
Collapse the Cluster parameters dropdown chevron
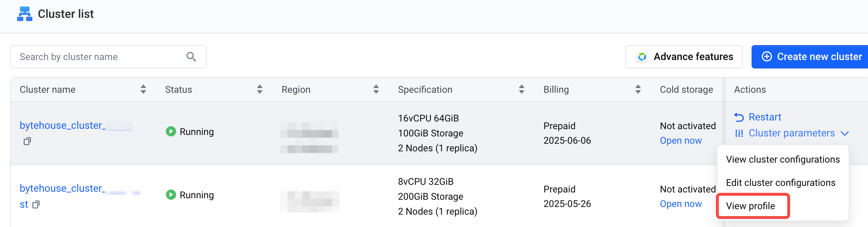click(845, 134)
